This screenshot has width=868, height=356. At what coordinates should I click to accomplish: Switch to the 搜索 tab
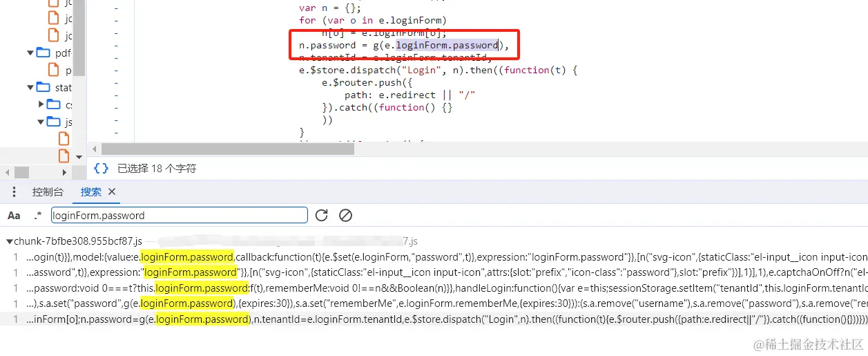click(x=90, y=192)
